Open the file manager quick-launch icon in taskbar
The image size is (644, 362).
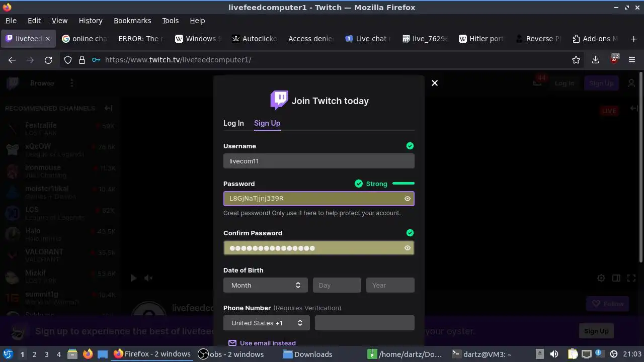pyautogui.click(x=72, y=354)
